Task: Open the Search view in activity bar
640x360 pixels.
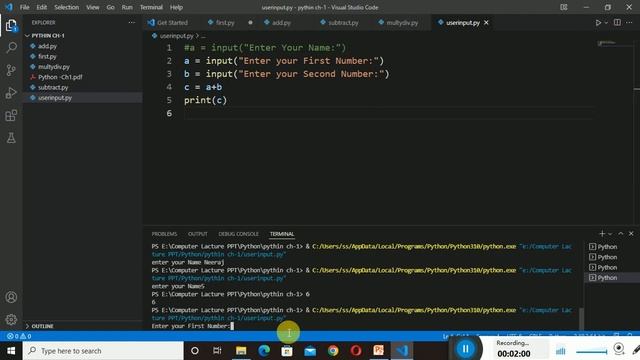Action: [x=11, y=48]
